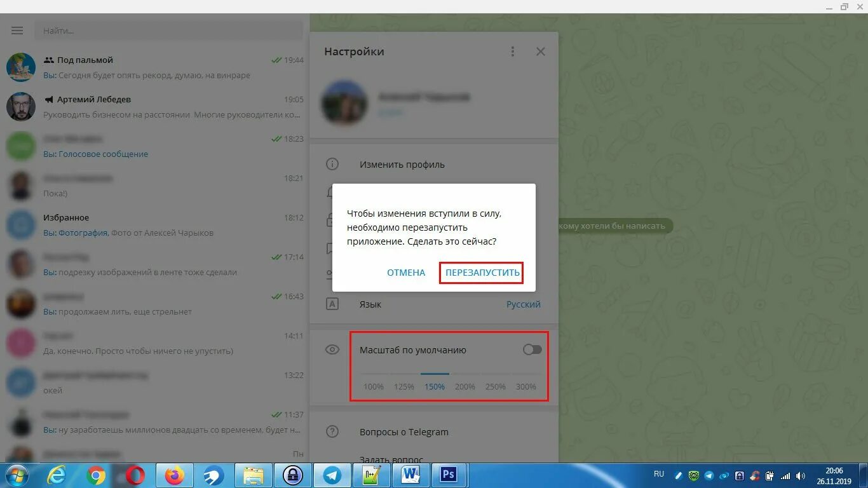Open the Язык language setting

pyautogui.click(x=434, y=304)
